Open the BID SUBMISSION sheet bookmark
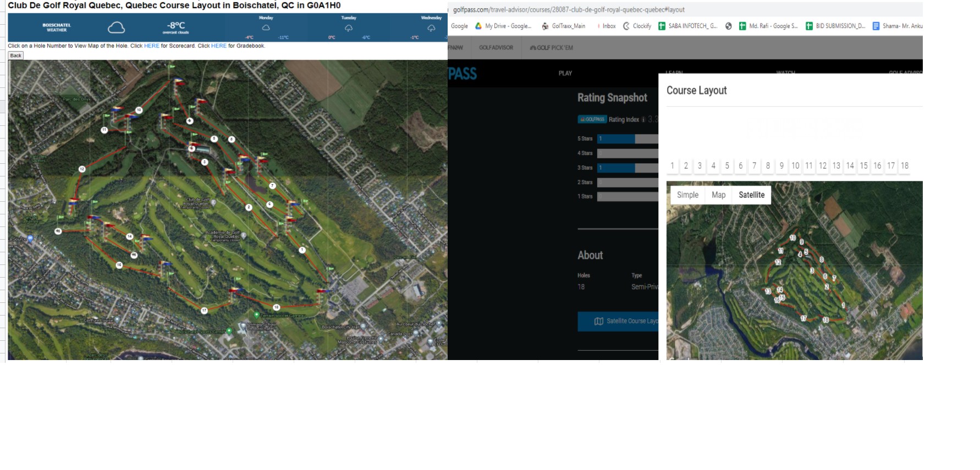This screenshot has height=470, width=980. pyautogui.click(x=835, y=26)
